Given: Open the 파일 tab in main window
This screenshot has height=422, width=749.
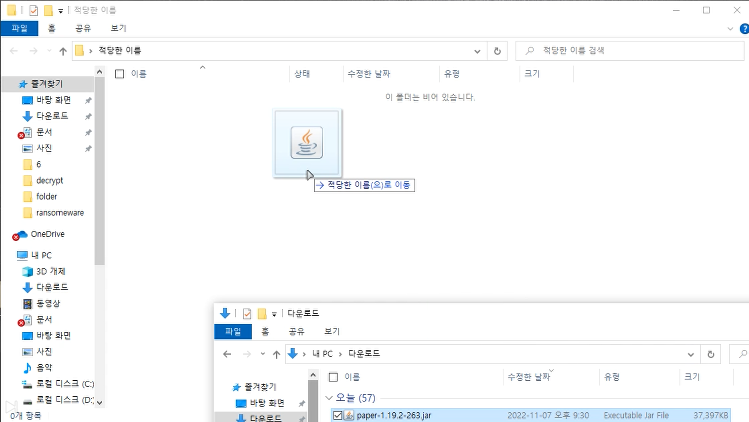Looking at the screenshot, I should pyautogui.click(x=19, y=28).
